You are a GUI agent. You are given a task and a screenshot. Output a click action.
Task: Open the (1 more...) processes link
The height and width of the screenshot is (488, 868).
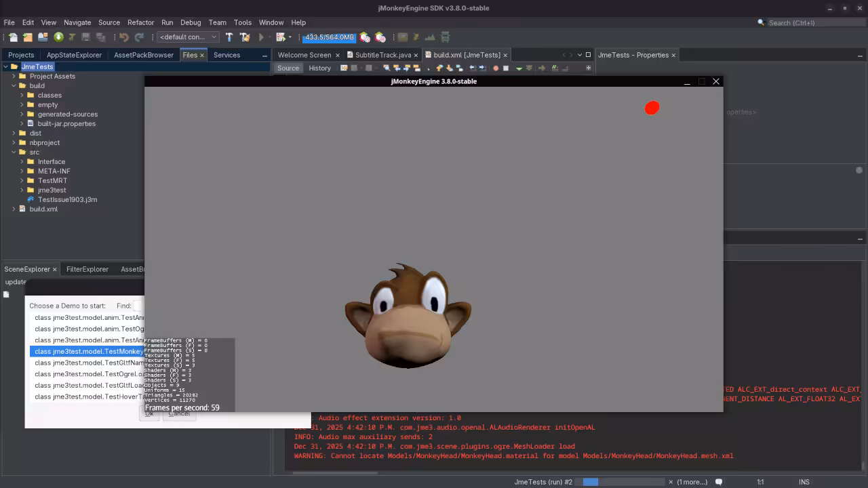tap(690, 482)
